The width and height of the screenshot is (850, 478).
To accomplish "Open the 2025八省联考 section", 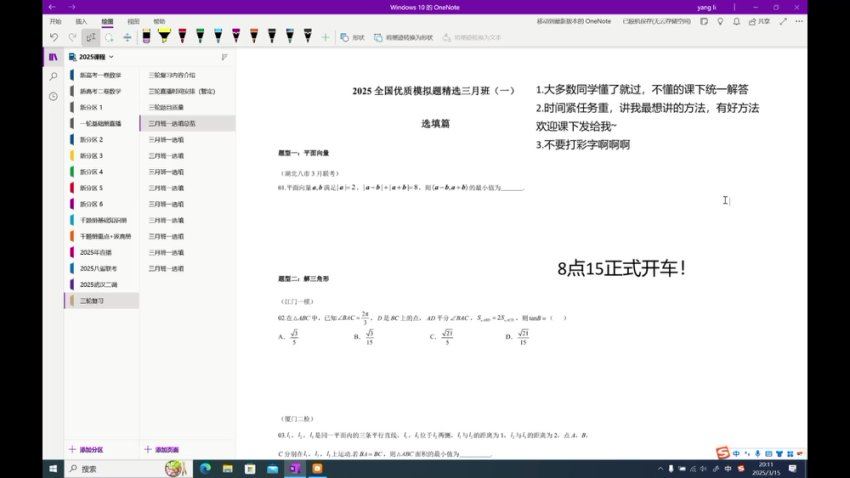I will pyautogui.click(x=102, y=269).
